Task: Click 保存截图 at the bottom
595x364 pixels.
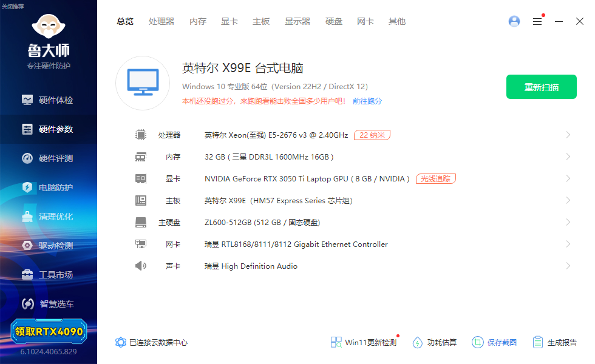Action: [x=494, y=342]
